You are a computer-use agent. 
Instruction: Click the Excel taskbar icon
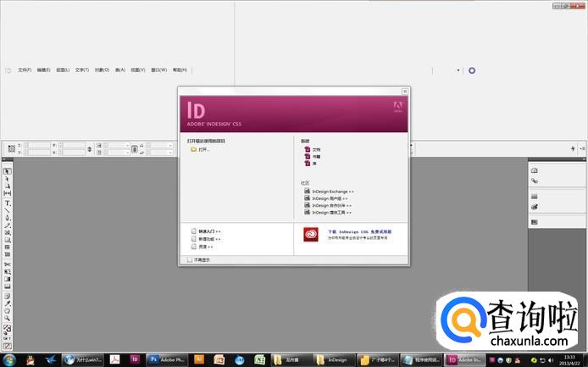(259, 360)
